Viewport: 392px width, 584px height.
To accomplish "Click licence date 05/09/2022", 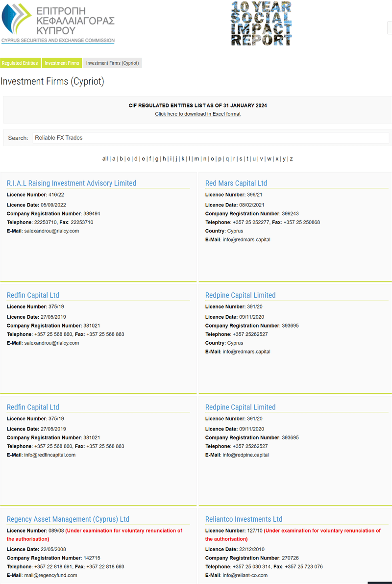I will 53,205.
